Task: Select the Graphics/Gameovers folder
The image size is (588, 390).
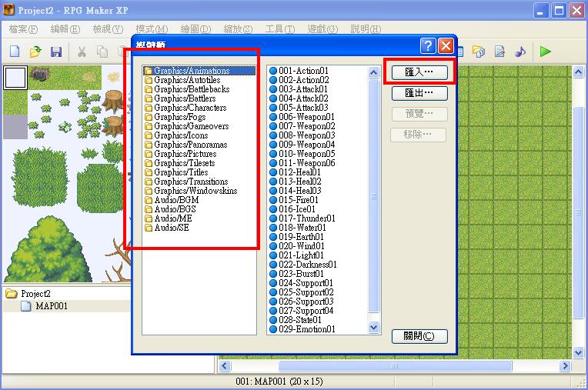Action: 186,126
